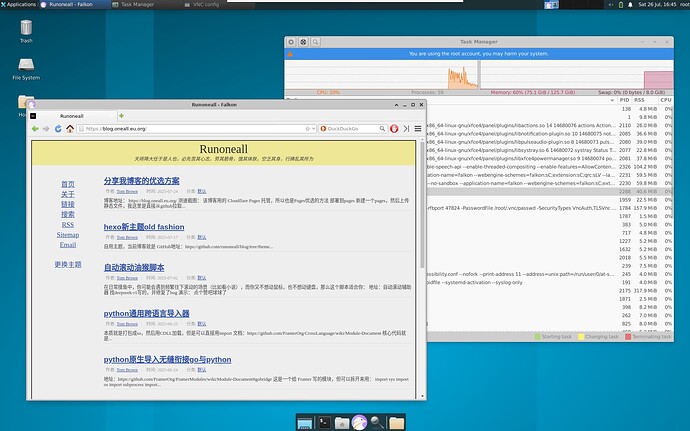690x431 pixels.
Task: Click the 更换主题 theme switch link
Action: click(x=68, y=265)
